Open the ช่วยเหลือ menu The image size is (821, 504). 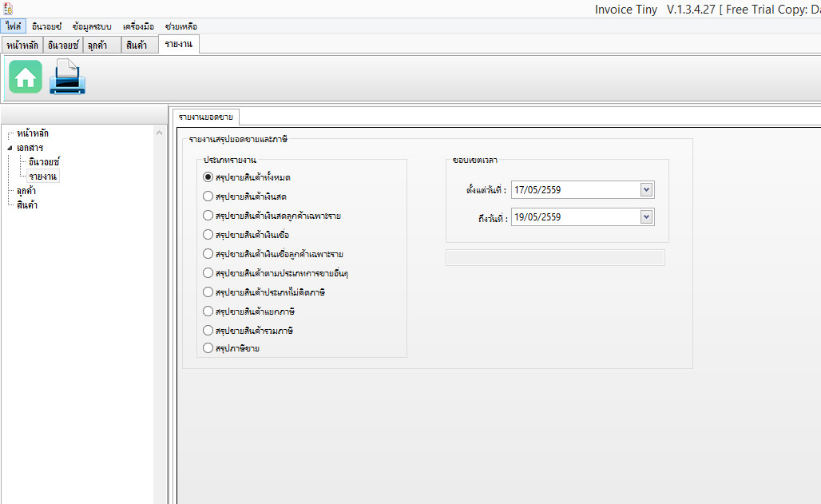coord(181,26)
